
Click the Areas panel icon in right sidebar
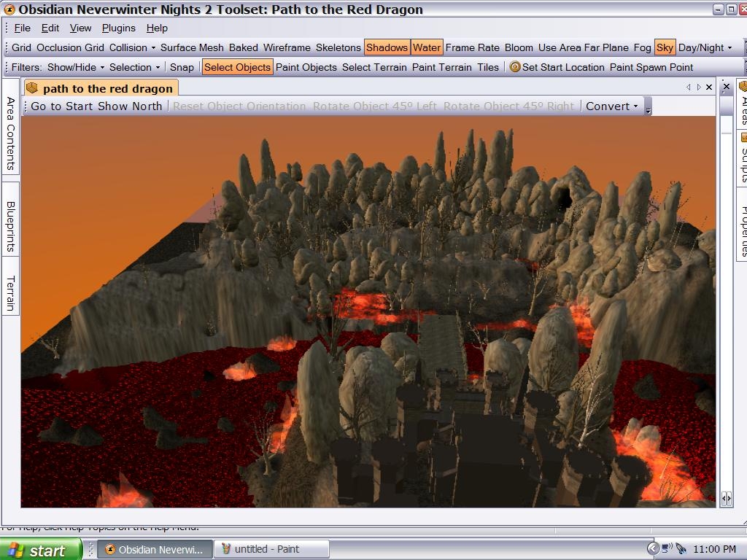point(743,86)
